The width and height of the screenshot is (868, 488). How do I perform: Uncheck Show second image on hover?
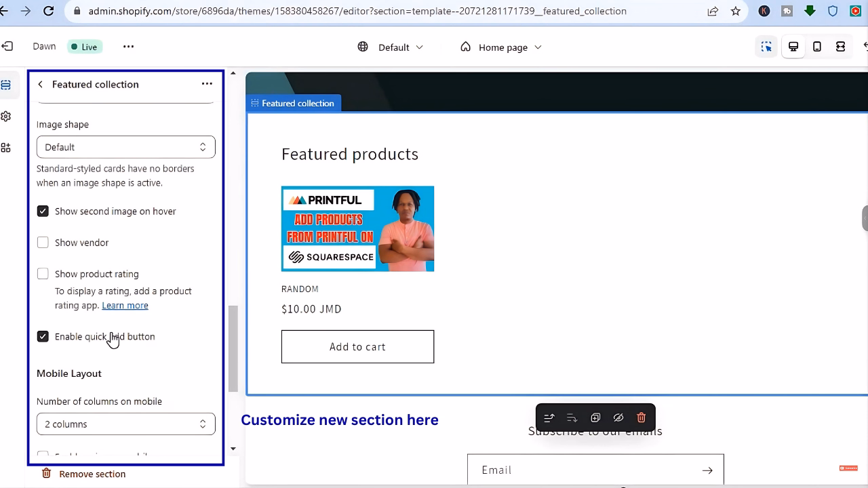tap(43, 211)
